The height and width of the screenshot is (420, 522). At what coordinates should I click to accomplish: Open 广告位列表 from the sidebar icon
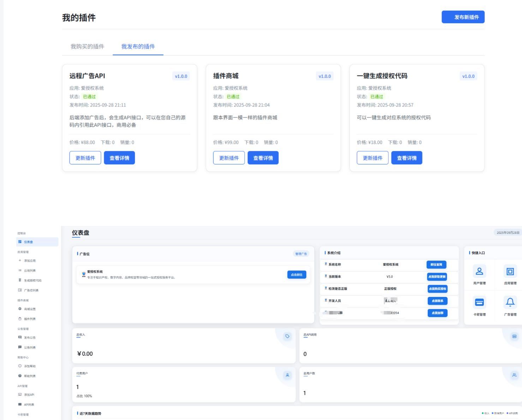tap(20, 290)
